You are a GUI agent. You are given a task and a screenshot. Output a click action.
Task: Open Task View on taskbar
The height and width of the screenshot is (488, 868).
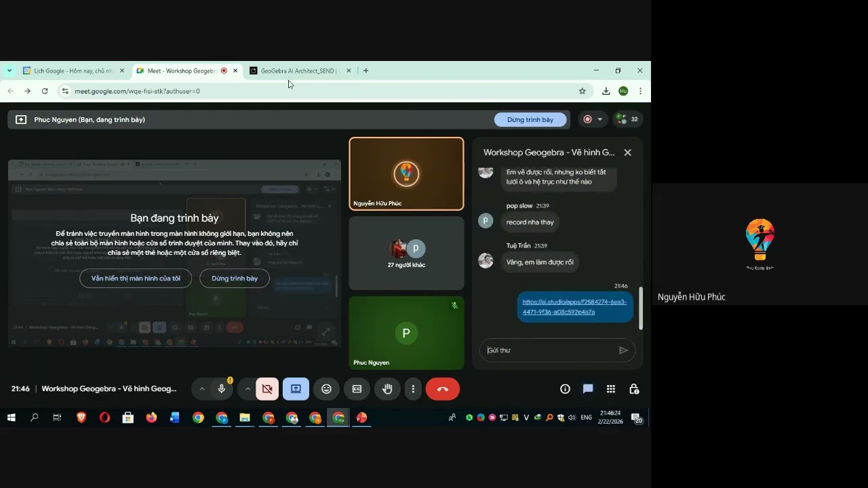pos(57,418)
